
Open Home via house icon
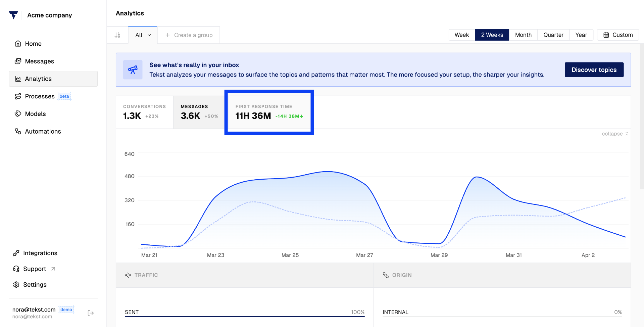[18, 44]
